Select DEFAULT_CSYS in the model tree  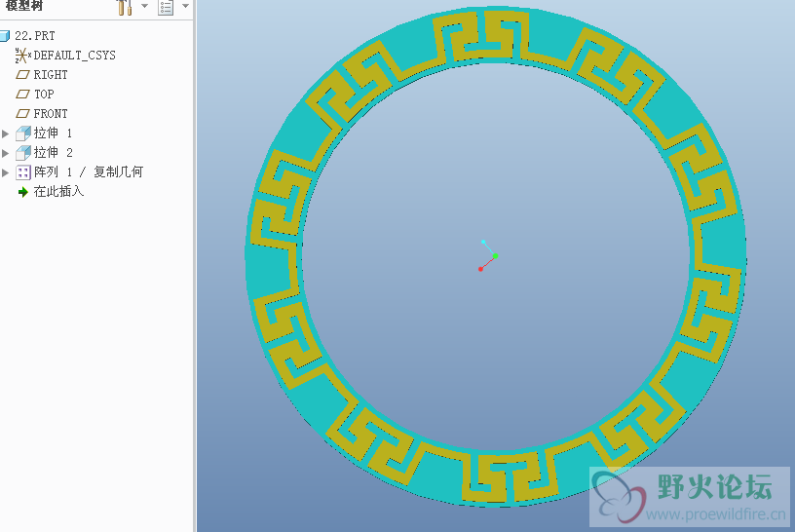(74, 56)
